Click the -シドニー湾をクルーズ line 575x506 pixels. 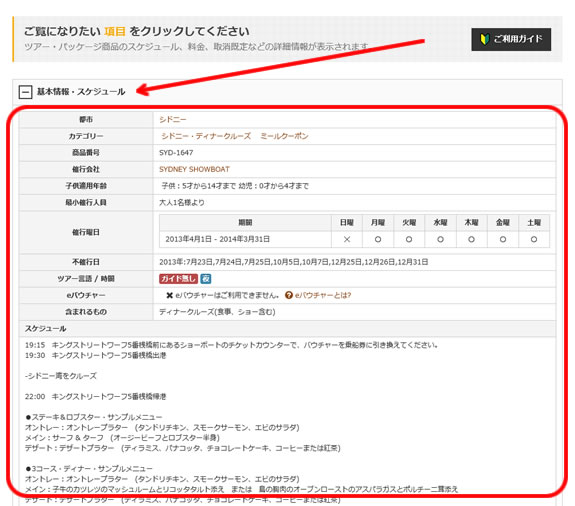[x=61, y=376]
